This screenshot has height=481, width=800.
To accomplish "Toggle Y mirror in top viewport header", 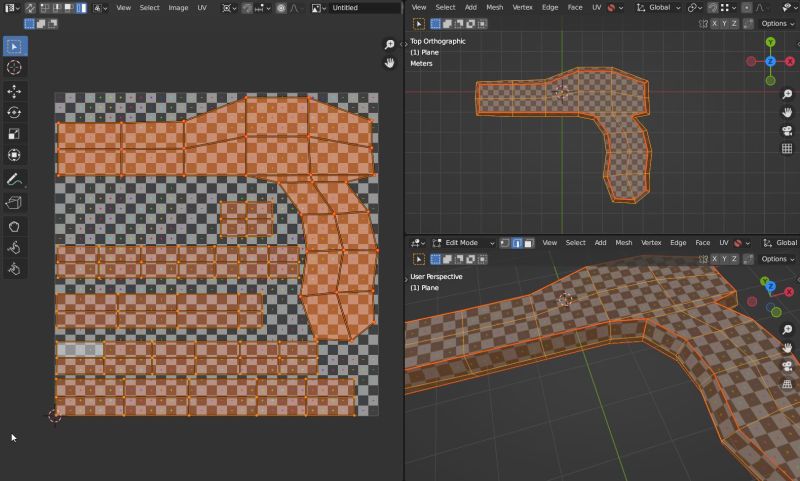I will click(x=724, y=24).
